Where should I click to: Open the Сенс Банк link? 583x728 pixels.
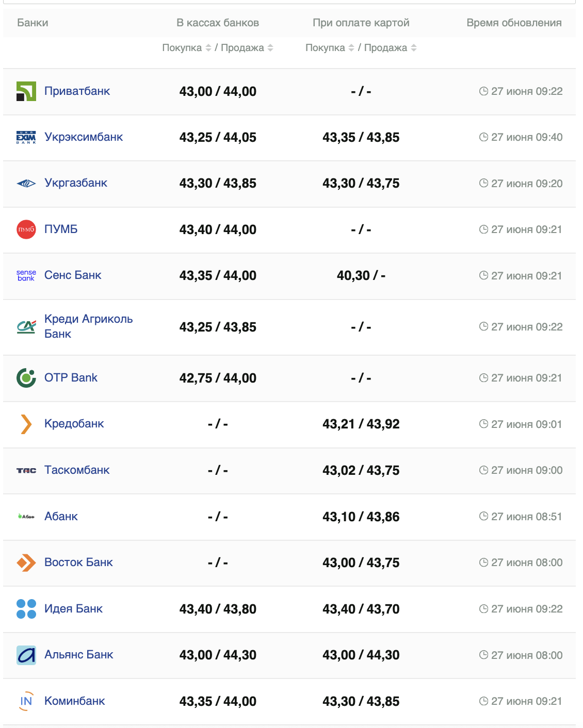click(x=73, y=275)
